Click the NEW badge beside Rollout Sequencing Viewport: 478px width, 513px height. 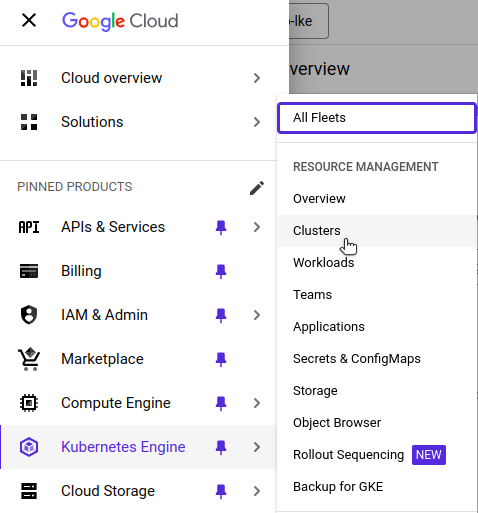click(x=429, y=455)
